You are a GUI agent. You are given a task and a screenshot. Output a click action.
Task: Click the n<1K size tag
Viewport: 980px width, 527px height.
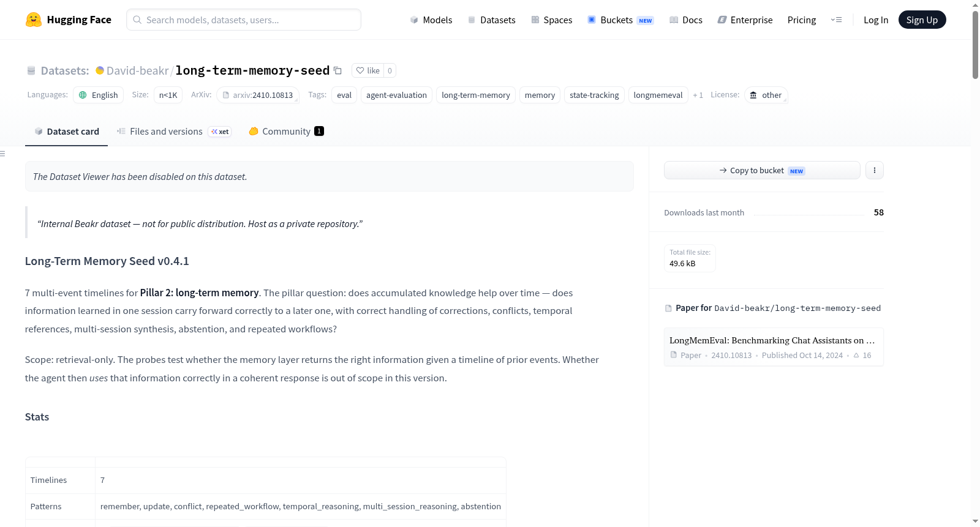(168, 95)
